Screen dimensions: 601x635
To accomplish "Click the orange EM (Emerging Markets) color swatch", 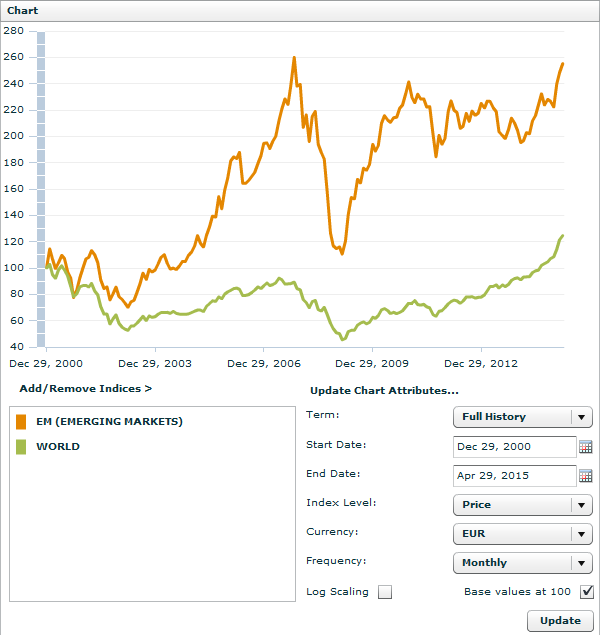I will [x=22, y=422].
